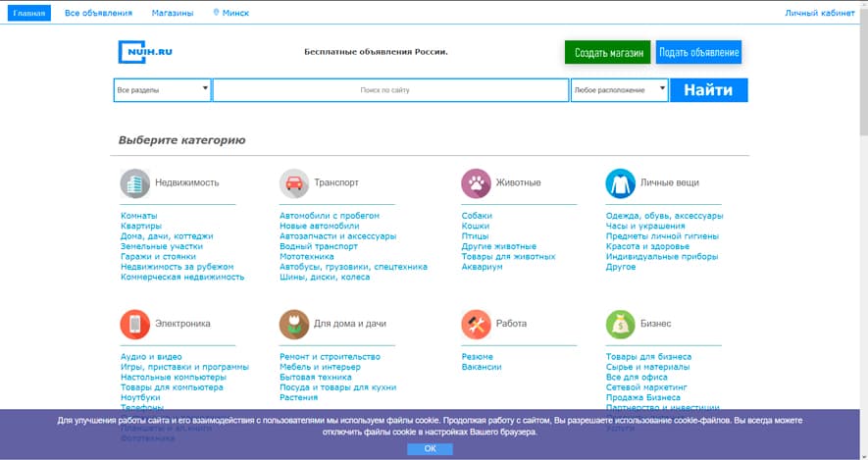Open the Работа category heading
This screenshot has height=460, width=868.
point(512,324)
